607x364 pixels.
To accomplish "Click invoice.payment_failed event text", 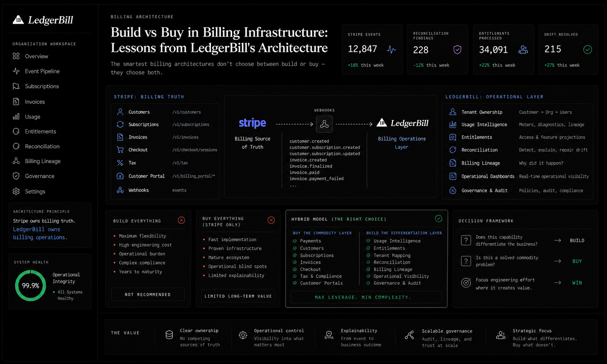I will coord(316,179).
